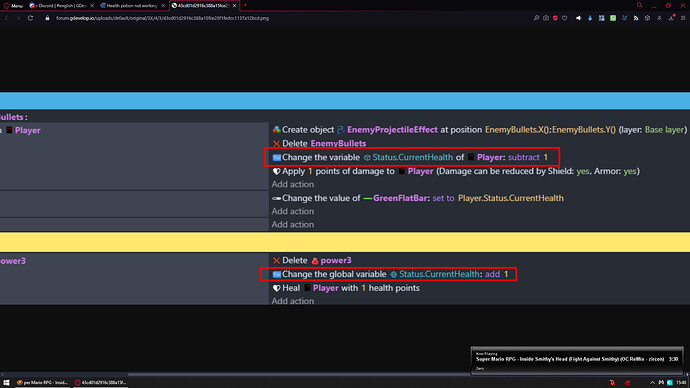Open the profile account icon
The width and height of the screenshot is (690, 388).
pyautogui.click(x=659, y=18)
